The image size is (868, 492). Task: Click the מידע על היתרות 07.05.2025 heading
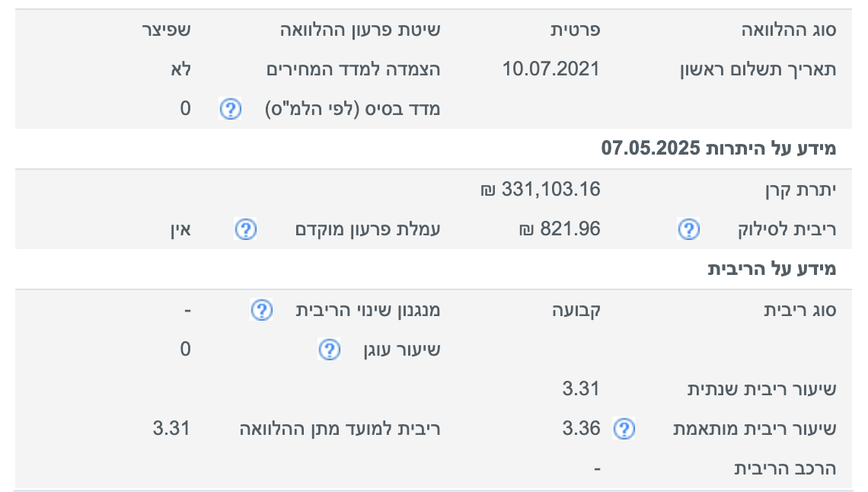coord(718,149)
